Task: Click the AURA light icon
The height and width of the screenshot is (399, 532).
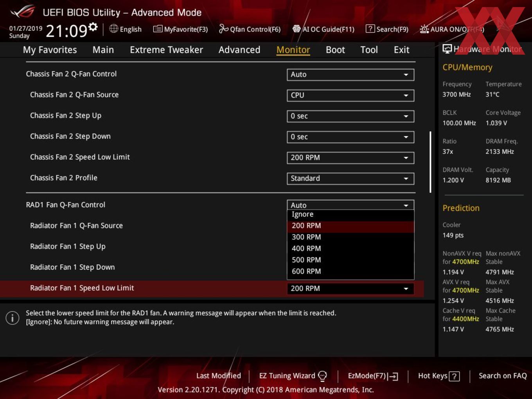Action: point(424,29)
